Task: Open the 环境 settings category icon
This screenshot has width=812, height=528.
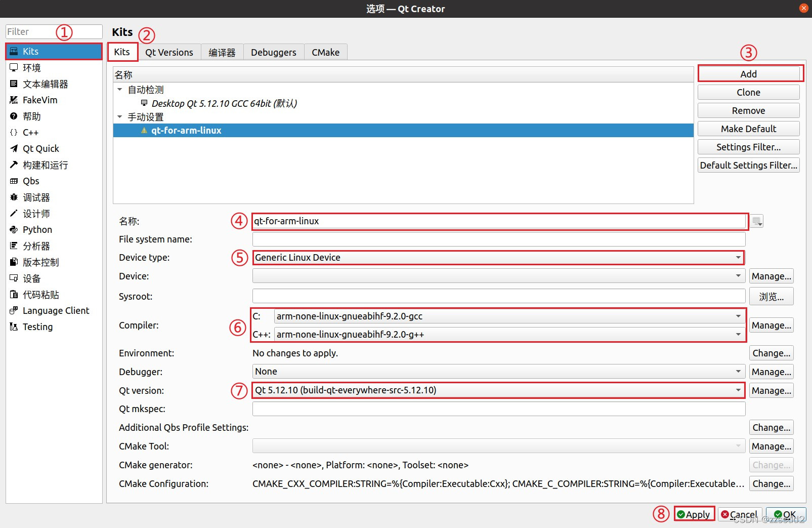Action: click(x=14, y=67)
